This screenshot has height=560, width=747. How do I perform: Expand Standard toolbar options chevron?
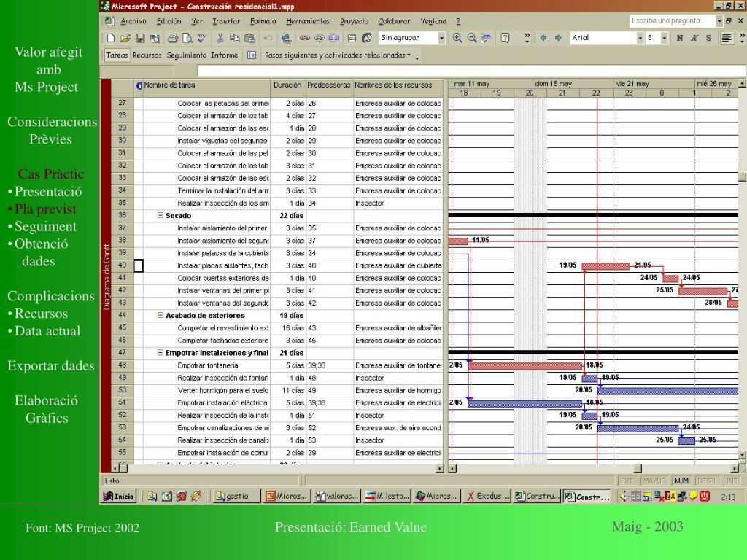527,38
